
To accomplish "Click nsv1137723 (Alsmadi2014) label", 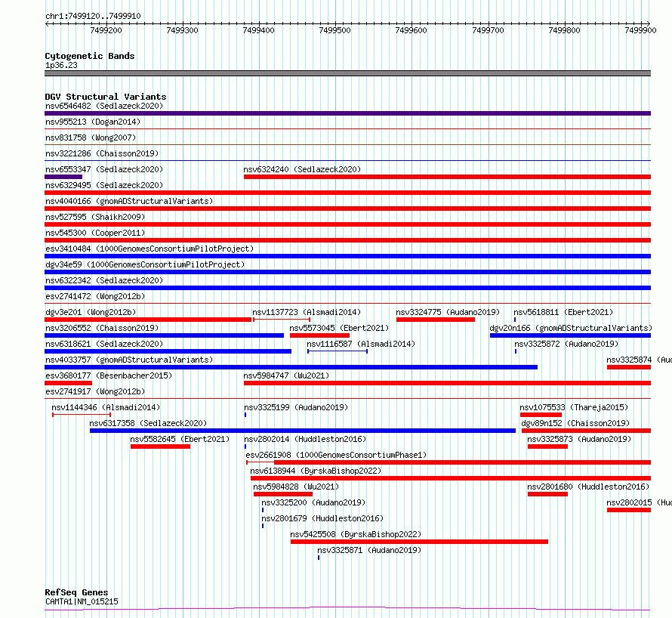I will [x=307, y=312].
